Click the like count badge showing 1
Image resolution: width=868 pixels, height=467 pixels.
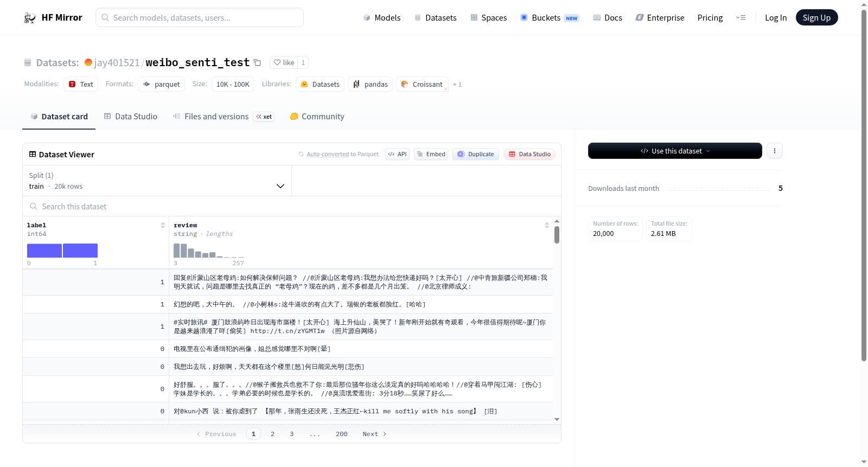click(303, 62)
